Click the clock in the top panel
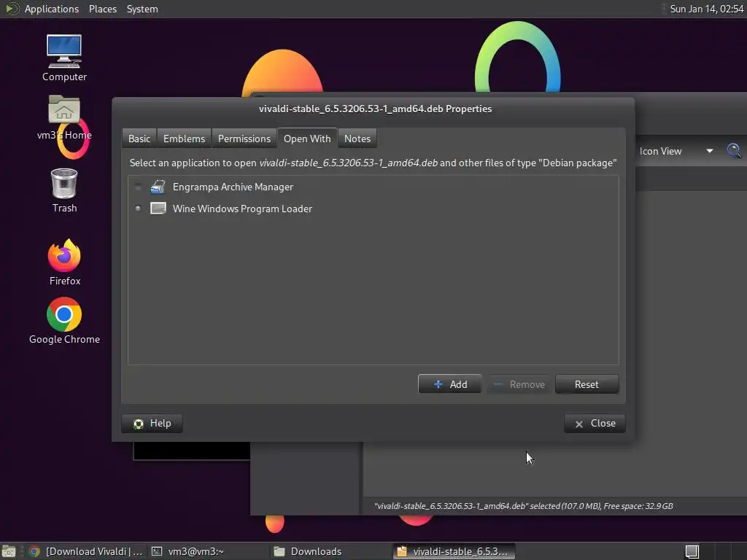747x560 pixels. coord(706,9)
